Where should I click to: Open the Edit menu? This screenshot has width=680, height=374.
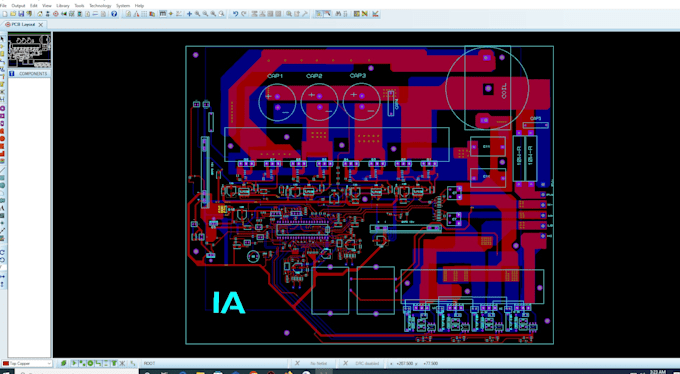click(33, 6)
